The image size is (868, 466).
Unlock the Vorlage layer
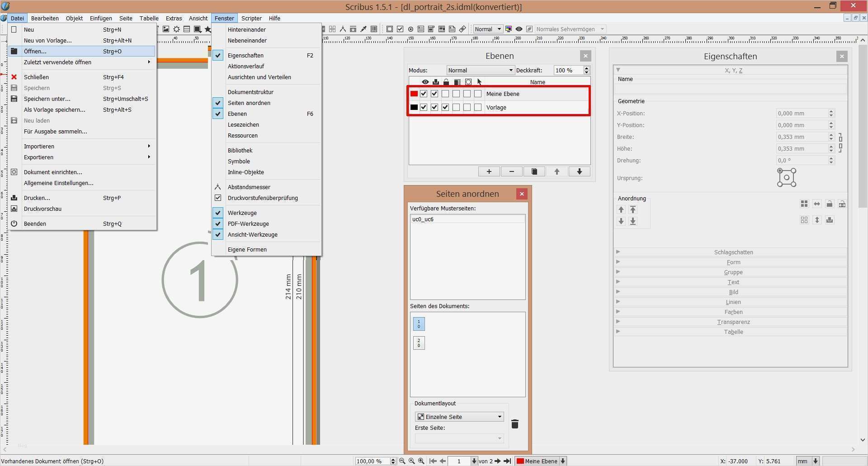445,107
